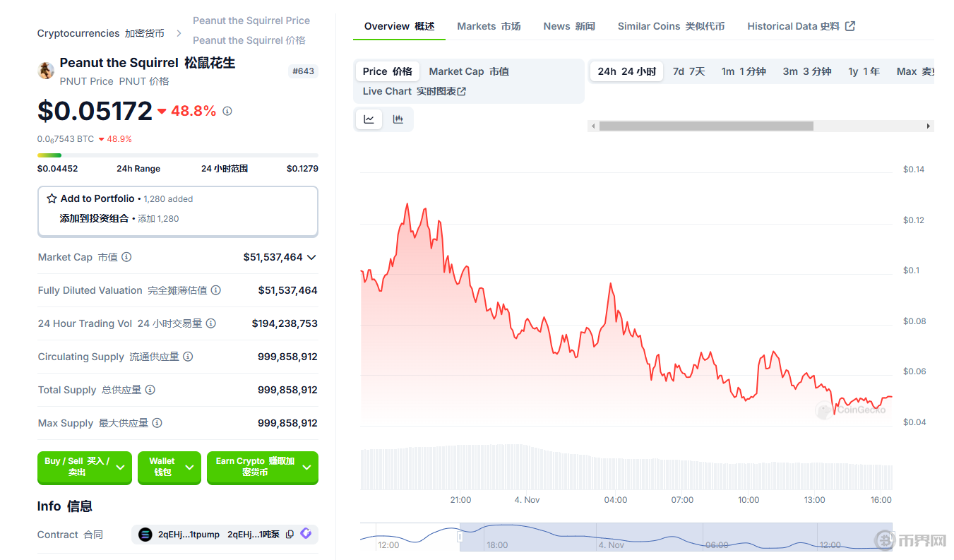Click the Info section heading
This screenshot has height=560, width=954.
[65, 506]
